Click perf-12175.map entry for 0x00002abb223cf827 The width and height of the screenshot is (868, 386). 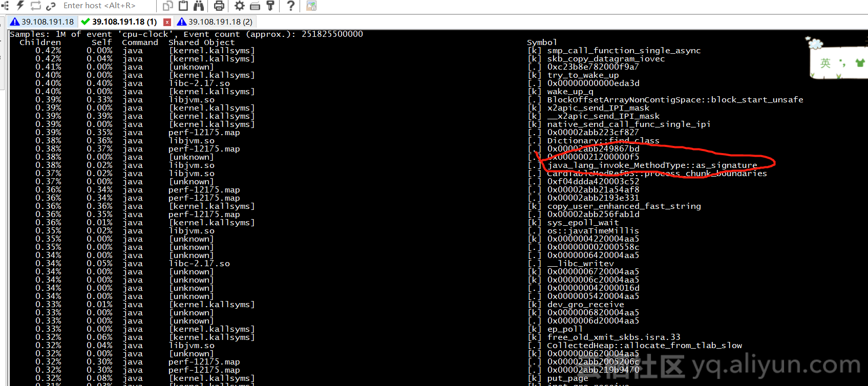click(x=204, y=133)
